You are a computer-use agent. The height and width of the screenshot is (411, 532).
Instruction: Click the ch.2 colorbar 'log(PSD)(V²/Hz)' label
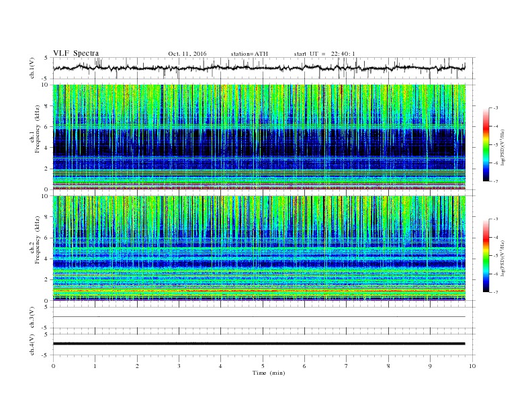pyautogui.click(x=503, y=259)
